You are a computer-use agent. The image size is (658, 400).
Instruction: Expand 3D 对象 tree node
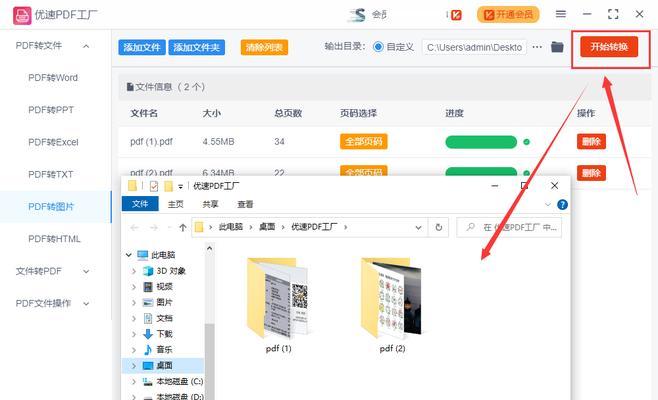coord(134,271)
